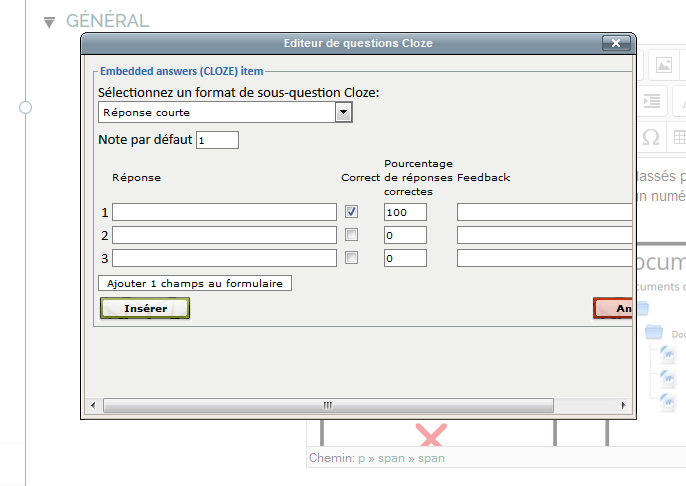Click the insert image toolbar icon
Image resolution: width=686 pixels, height=486 pixels.
point(663,66)
